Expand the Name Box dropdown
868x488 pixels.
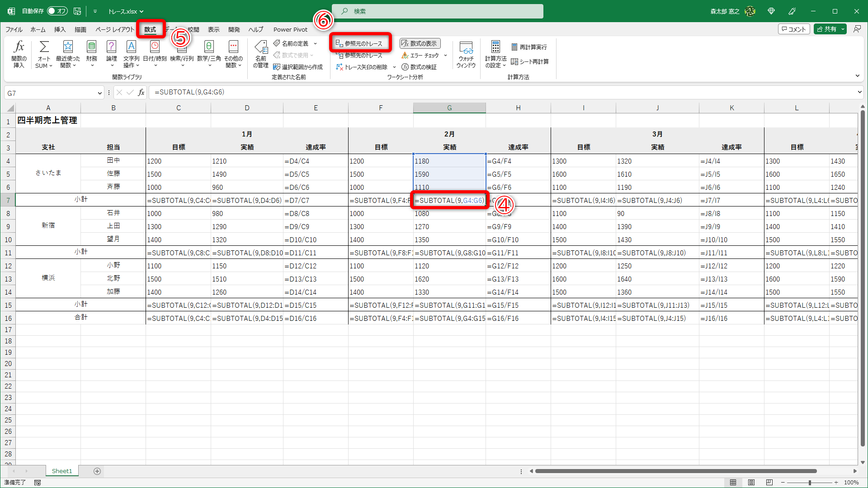pos(100,93)
